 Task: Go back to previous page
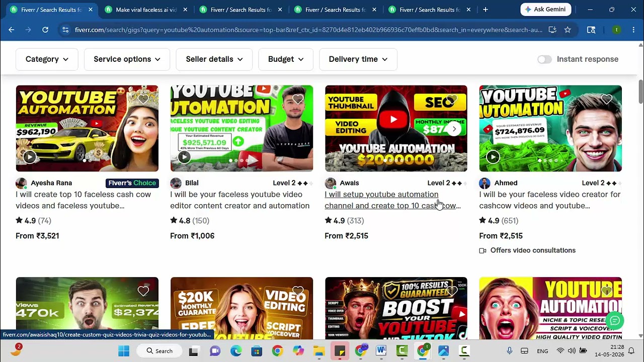point(11,30)
